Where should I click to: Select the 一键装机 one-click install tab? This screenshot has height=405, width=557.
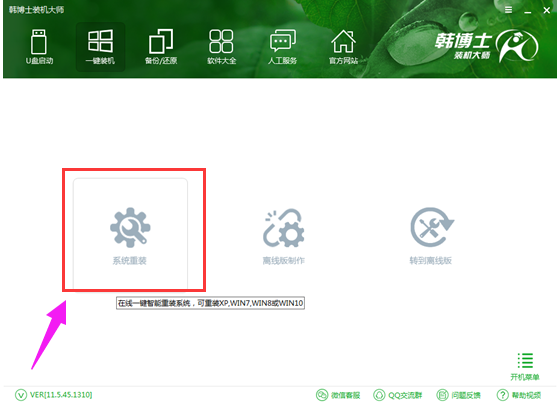tap(100, 47)
